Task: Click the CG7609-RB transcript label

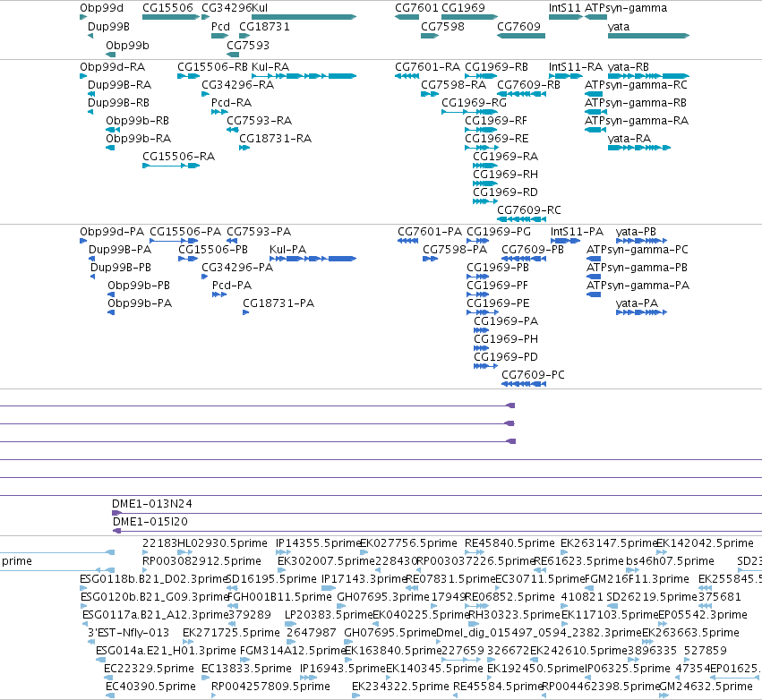Action: coord(528,84)
